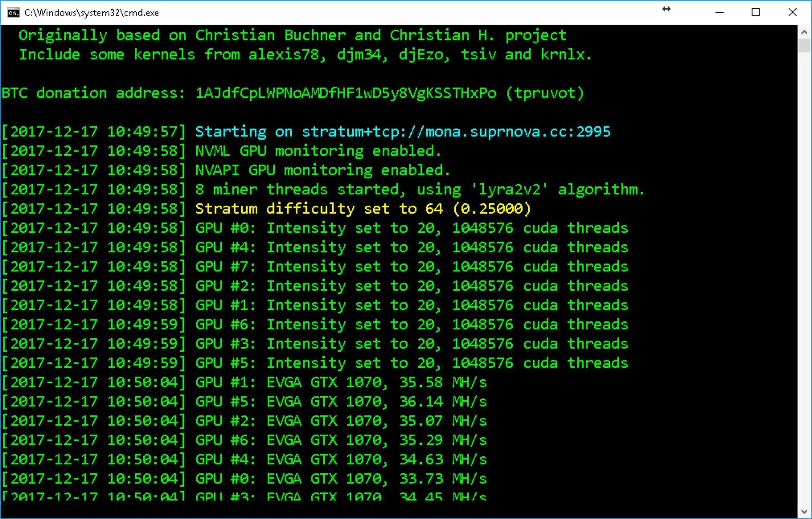Open the cmd.exe system menu icon

click(x=13, y=12)
